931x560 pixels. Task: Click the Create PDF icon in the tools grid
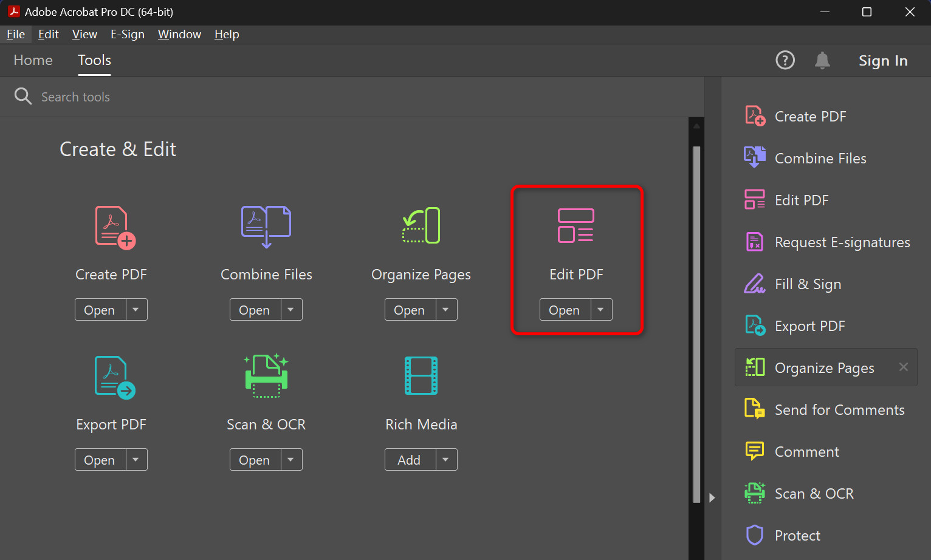click(x=115, y=227)
